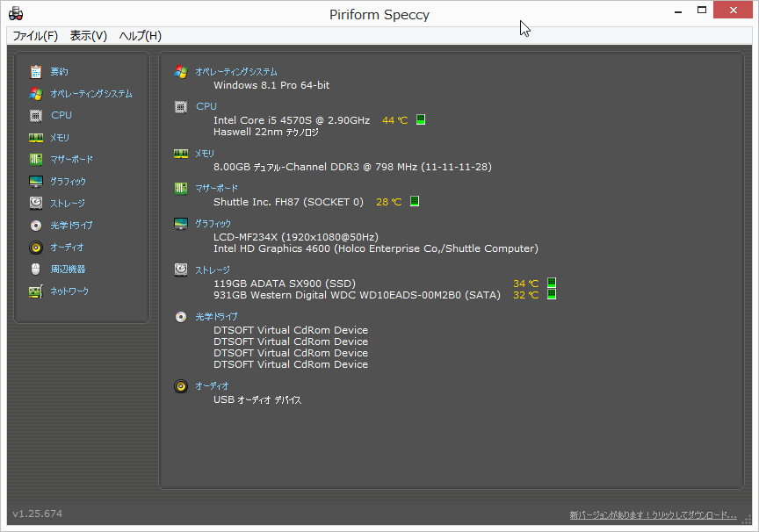
Task: Click the hard disk icon in summary panel
Action: [181, 270]
